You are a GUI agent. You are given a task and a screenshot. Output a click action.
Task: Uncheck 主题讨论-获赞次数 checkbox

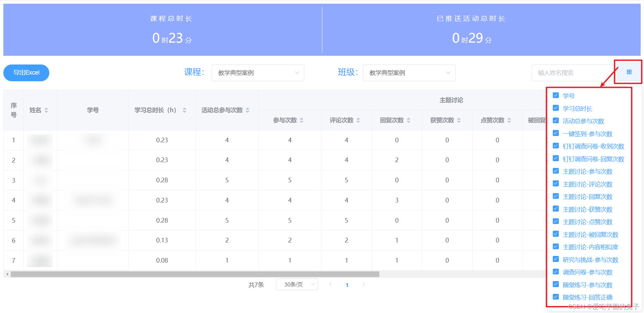click(x=556, y=209)
